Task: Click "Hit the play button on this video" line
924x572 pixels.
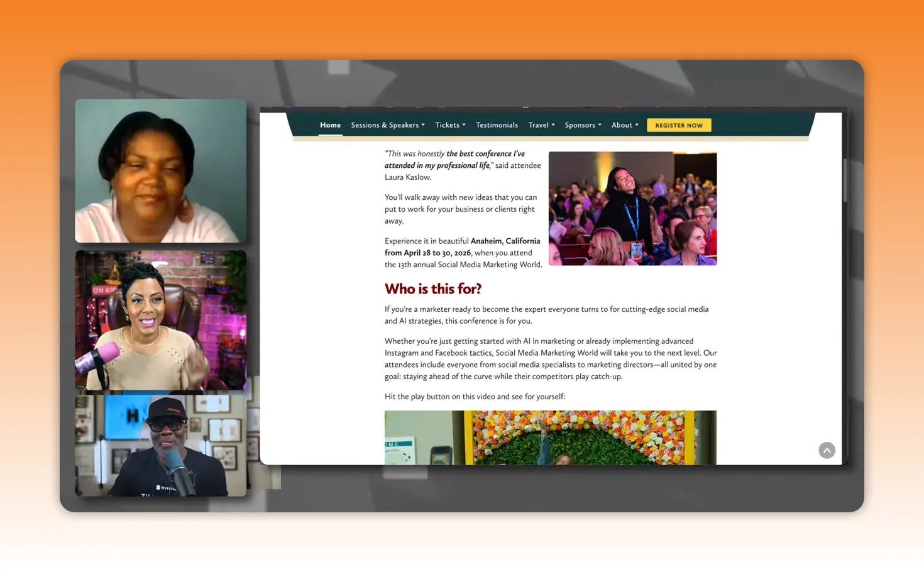Action: pyautogui.click(x=475, y=397)
